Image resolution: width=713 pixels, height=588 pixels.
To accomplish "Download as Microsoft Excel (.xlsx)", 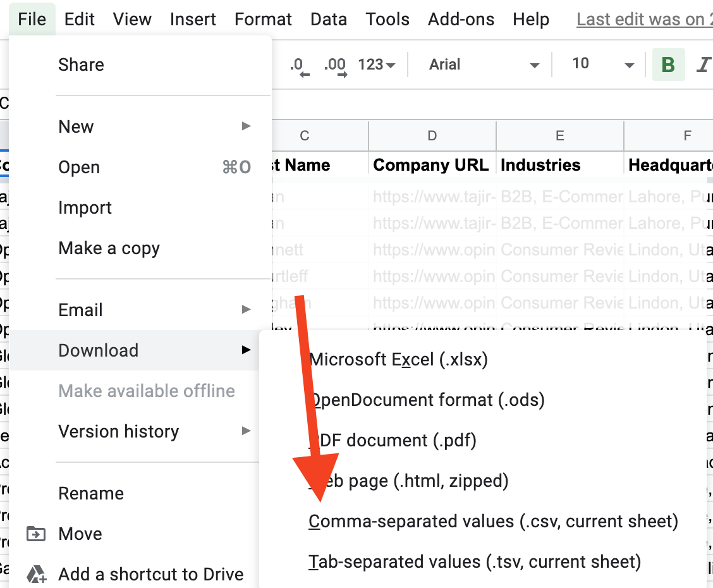I will point(398,360).
